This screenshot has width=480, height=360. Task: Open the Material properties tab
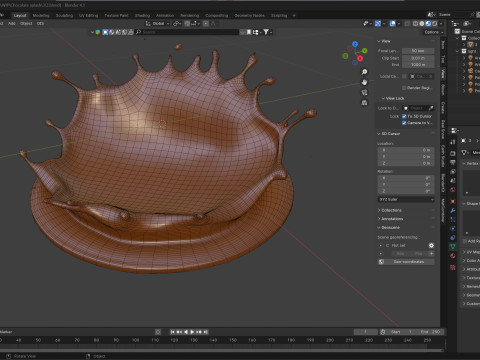pyautogui.click(x=453, y=256)
